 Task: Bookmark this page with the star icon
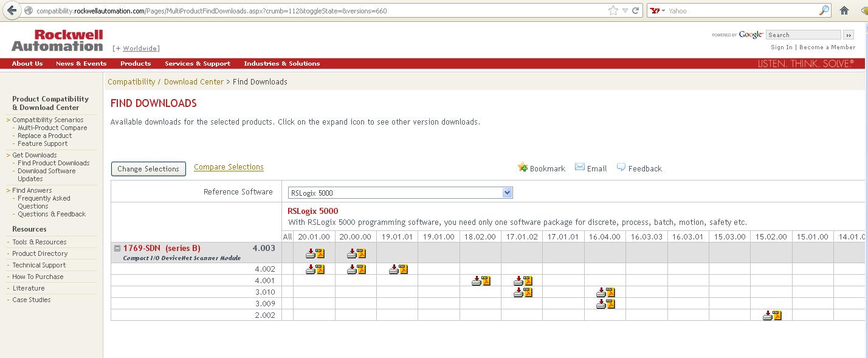coord(613,10)
